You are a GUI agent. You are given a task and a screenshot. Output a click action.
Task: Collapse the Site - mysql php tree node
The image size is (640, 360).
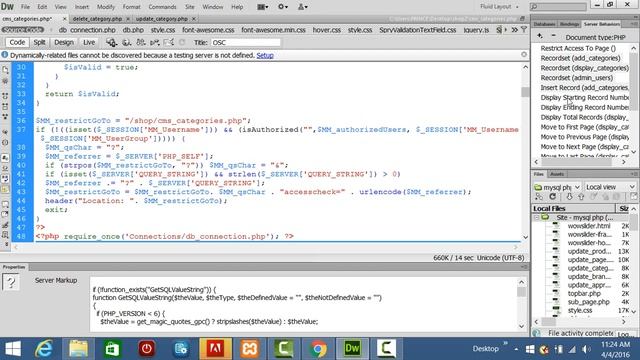tap(537, 218)
